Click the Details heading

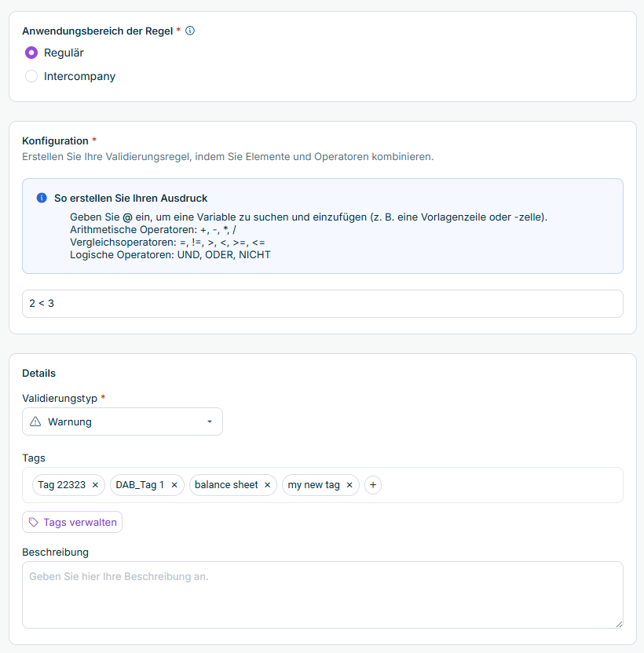[x=38, y=373]
